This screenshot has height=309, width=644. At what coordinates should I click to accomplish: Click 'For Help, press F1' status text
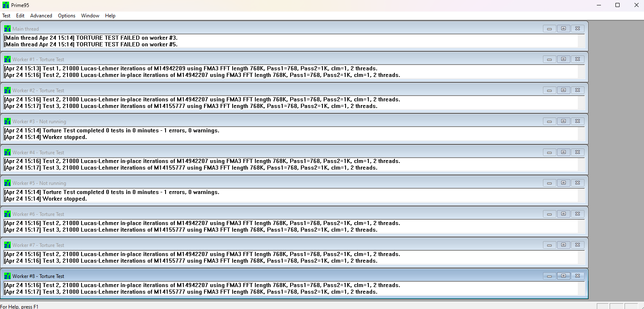pyautogui.click(x=19, y=307)
